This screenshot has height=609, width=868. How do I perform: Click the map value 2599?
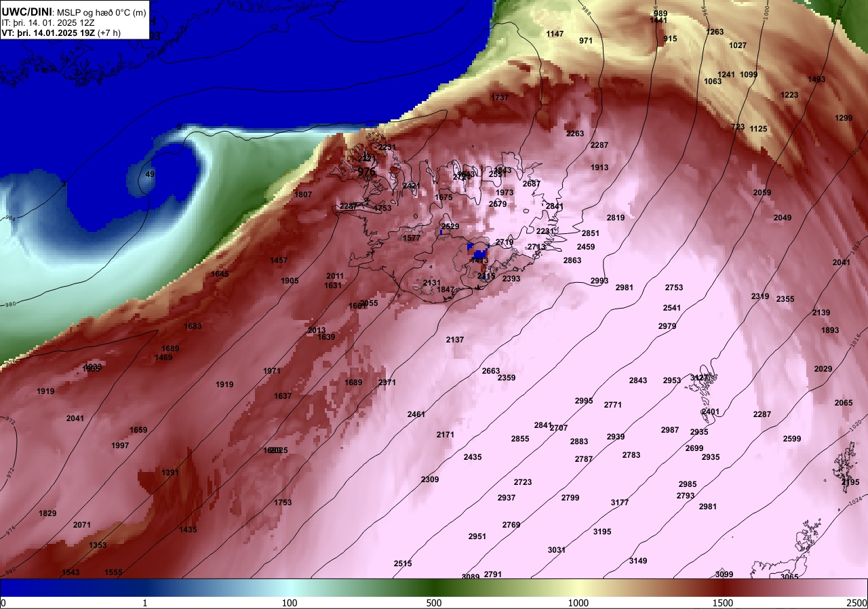coord(792,439)
